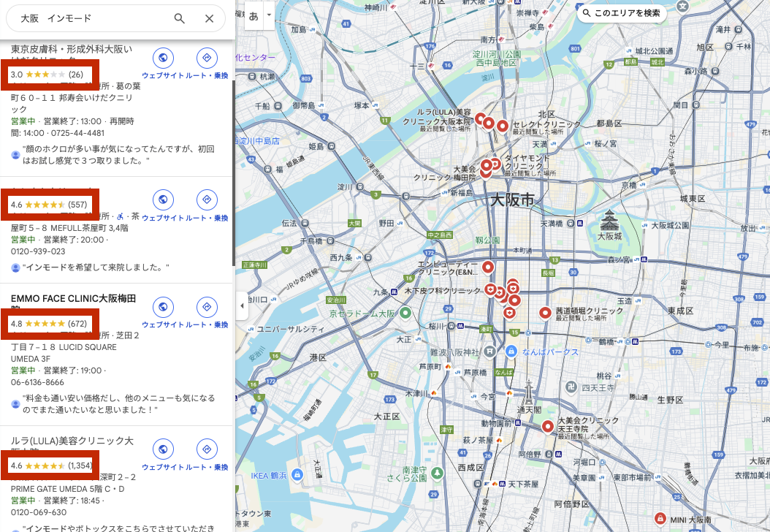Click the search magnifier icon in the search box

[x=180, y=19]
